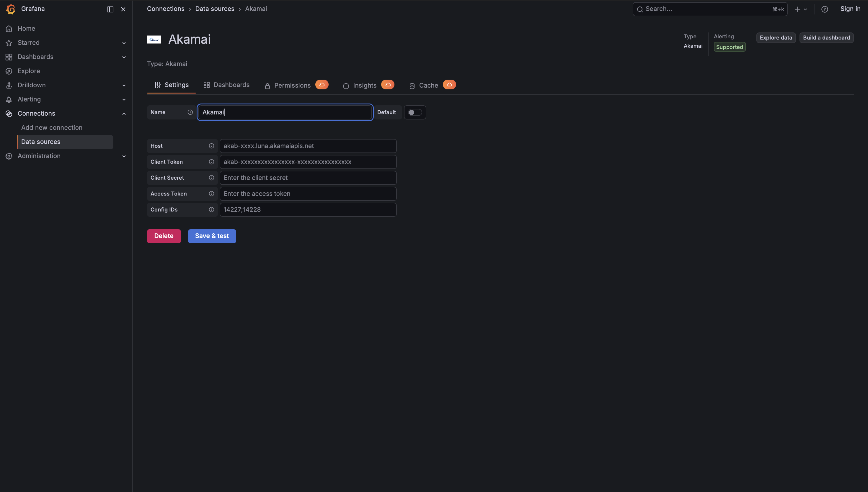Expand the Dashboards section chevron
868x492 pixels.
[x=124, y=57]
